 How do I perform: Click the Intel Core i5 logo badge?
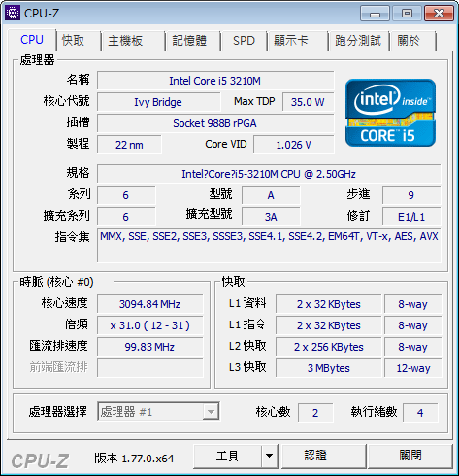pos(390,113)
